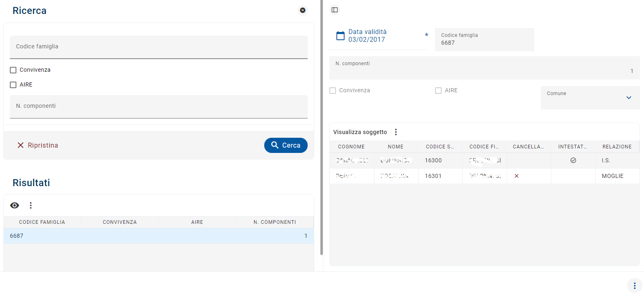Focus the Codice famiglia search field

tap(159, 47)
